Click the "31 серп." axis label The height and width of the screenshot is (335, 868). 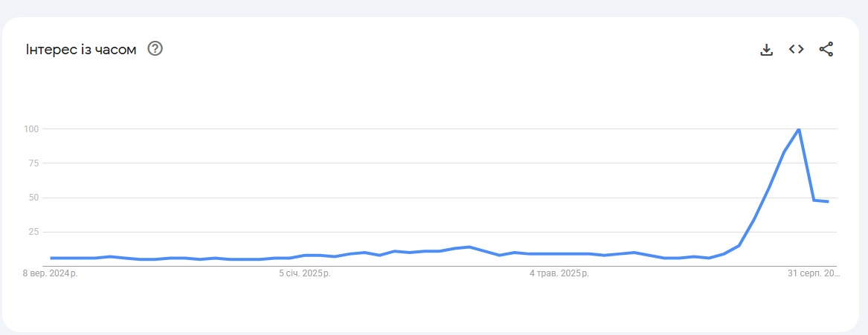813,274
